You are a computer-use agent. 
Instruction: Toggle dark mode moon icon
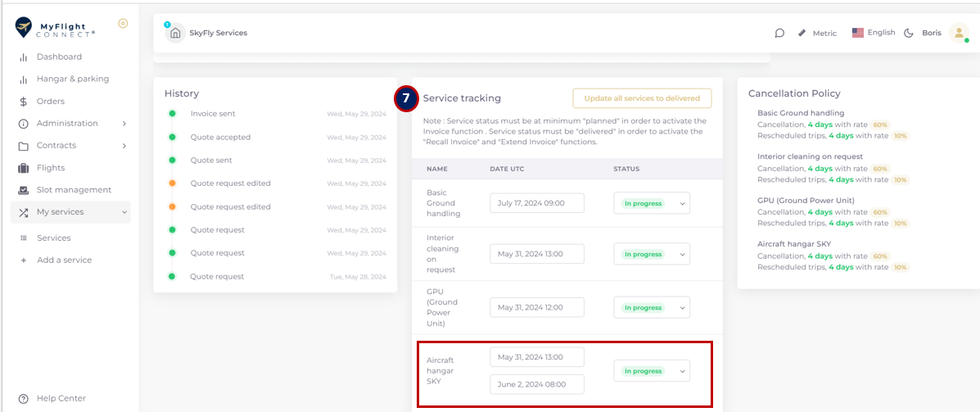909,33
